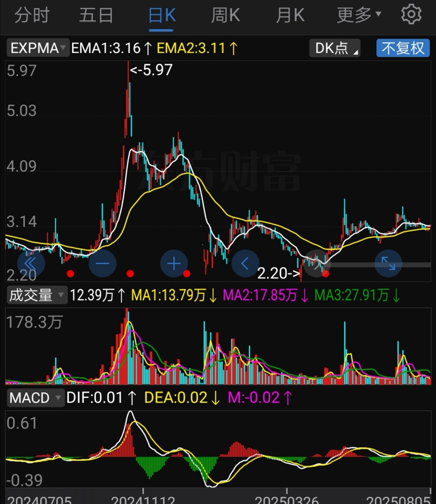Tap the MA2:17.85万 volume average
Viewport: 436px width, 504px height.
click(x=266, y=295)
